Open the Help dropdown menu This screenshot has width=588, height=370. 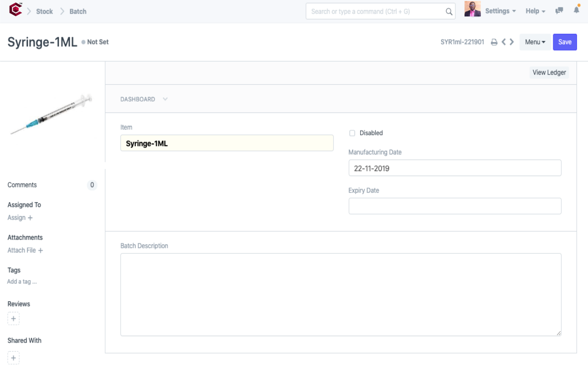[x=535, y=11]
